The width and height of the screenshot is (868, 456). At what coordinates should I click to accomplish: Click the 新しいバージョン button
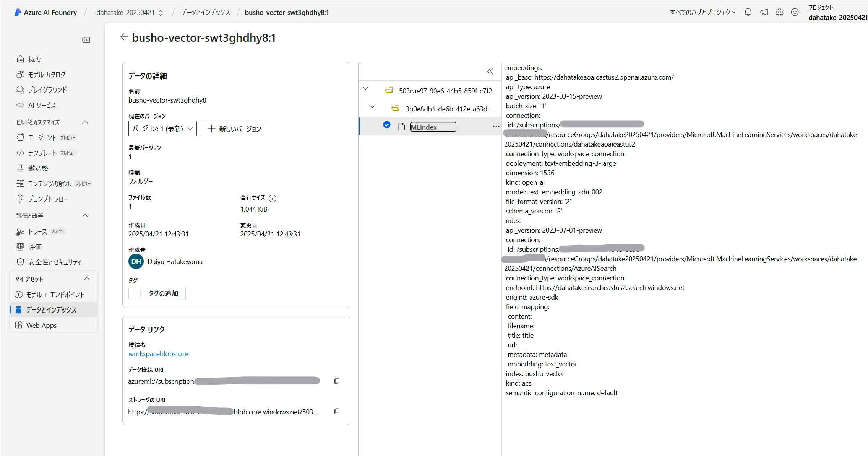click(x=234, y=129)
